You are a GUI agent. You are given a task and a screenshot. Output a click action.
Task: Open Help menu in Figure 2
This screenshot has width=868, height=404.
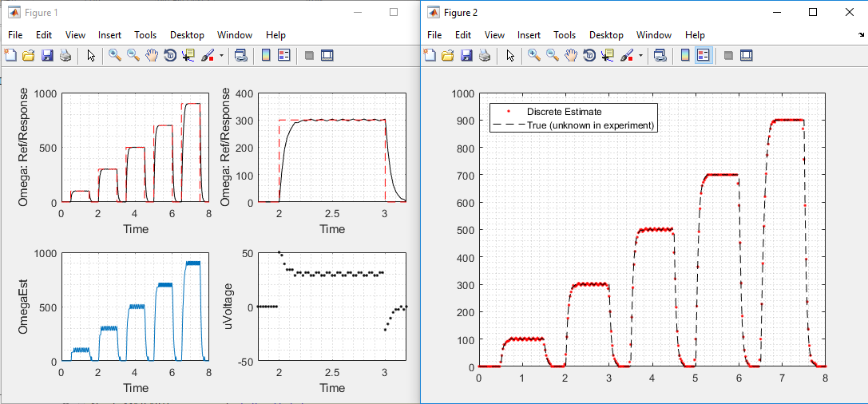click(695, 35)
